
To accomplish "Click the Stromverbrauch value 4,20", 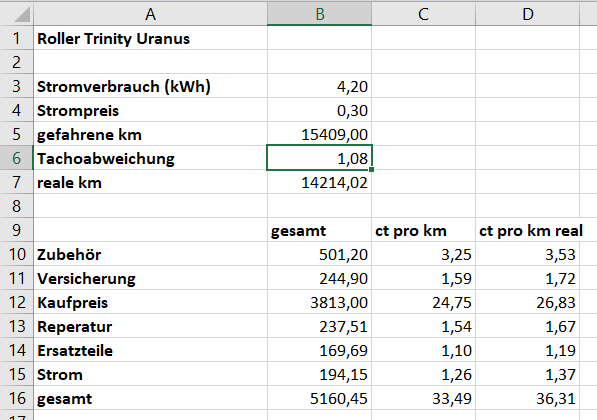I will [319, 86].
